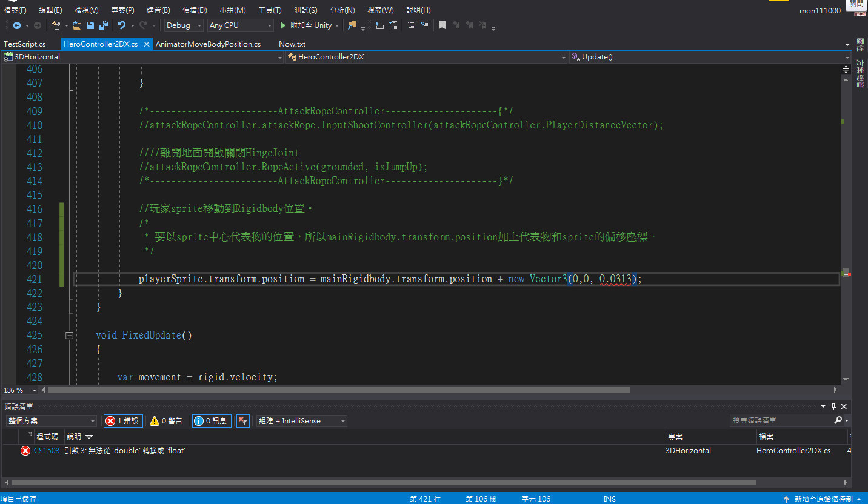Click 新增至原始檔控制 in status bar
The width and height of the screenshot is (868, 504).
pos(823,499)
